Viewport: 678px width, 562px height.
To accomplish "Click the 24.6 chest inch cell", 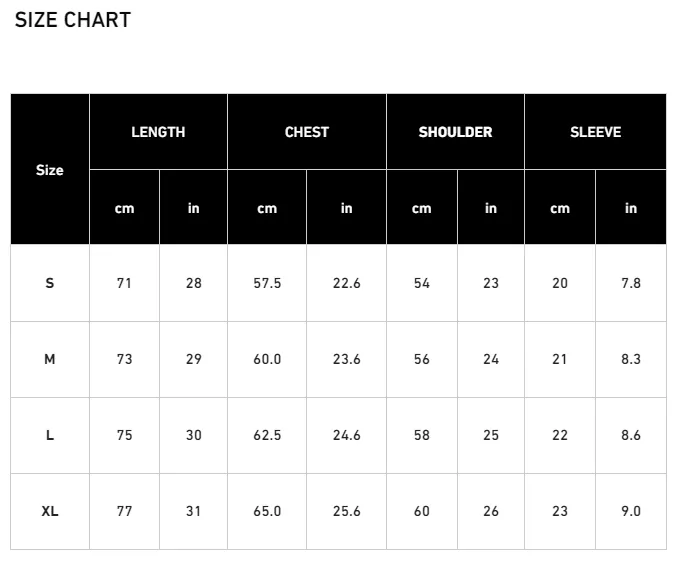I will tap(346, 435).
